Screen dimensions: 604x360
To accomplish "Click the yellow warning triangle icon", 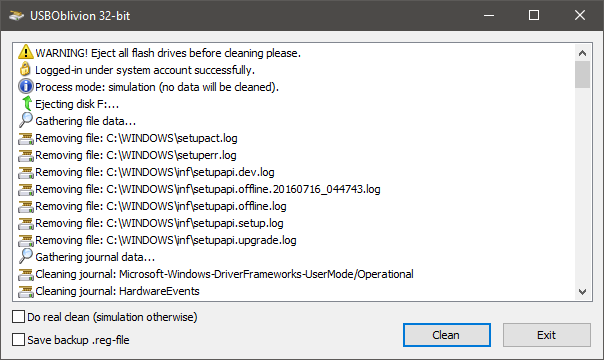I will pos(26,52).
